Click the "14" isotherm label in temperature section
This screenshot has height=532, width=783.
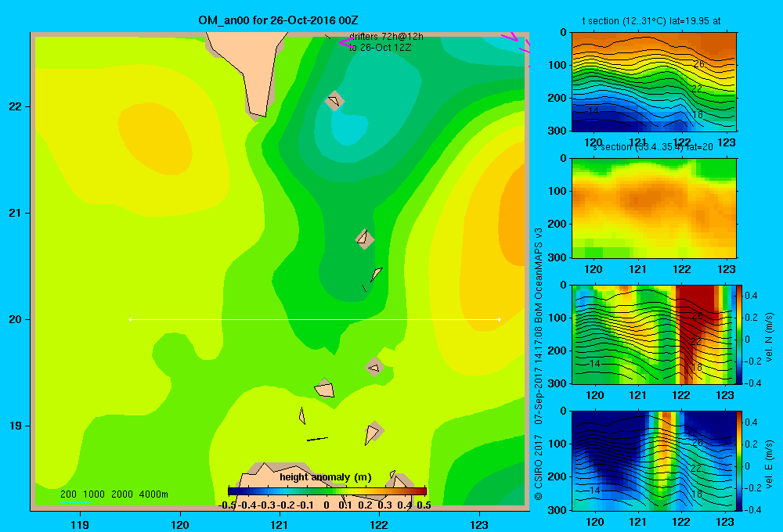click(x=592, y=111)
